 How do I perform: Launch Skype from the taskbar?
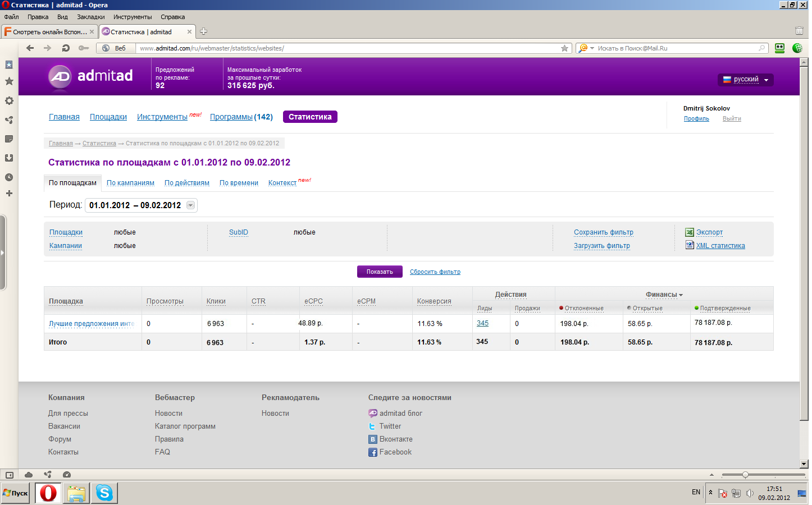coord(104,493)
